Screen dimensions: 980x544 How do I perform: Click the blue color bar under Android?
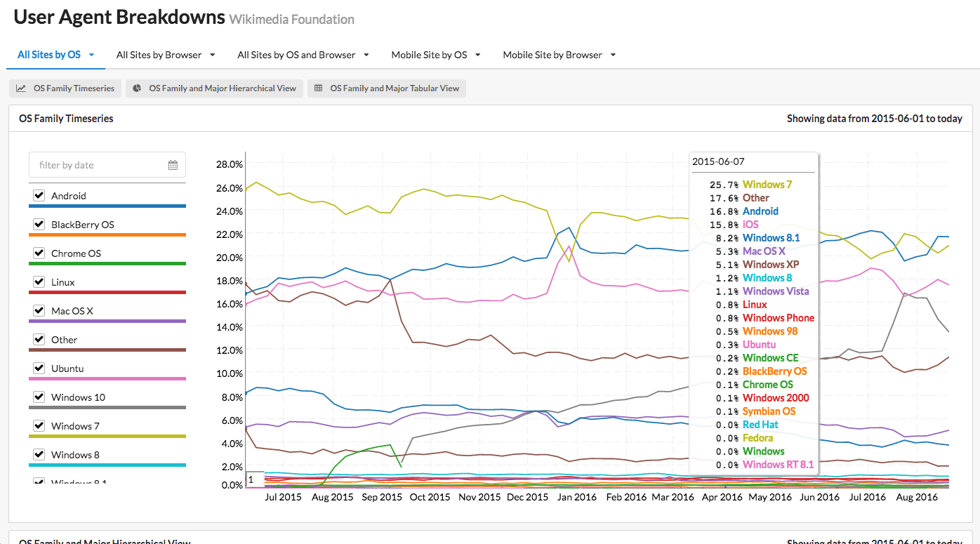coord(107,207)
